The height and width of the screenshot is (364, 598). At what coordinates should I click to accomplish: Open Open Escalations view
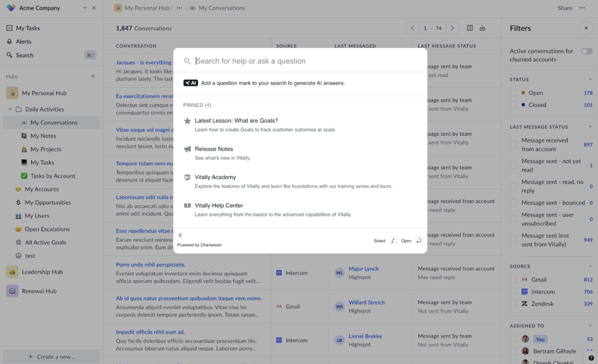[47, 229]
